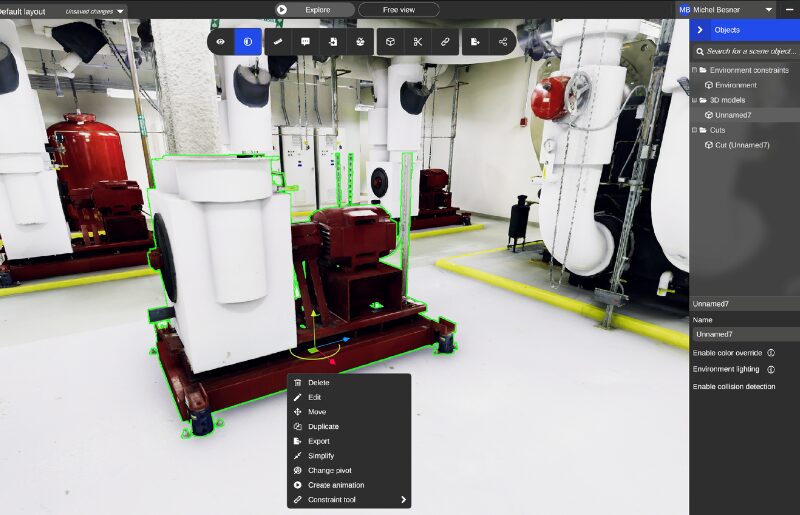
Task: Collapse the Objects panel with chevron
Action: (700, 30)
